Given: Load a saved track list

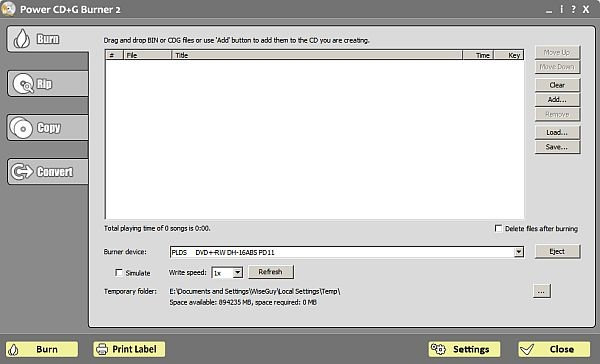Looking at the screenshot, I should pyautogui.click(x=557, y=132).
